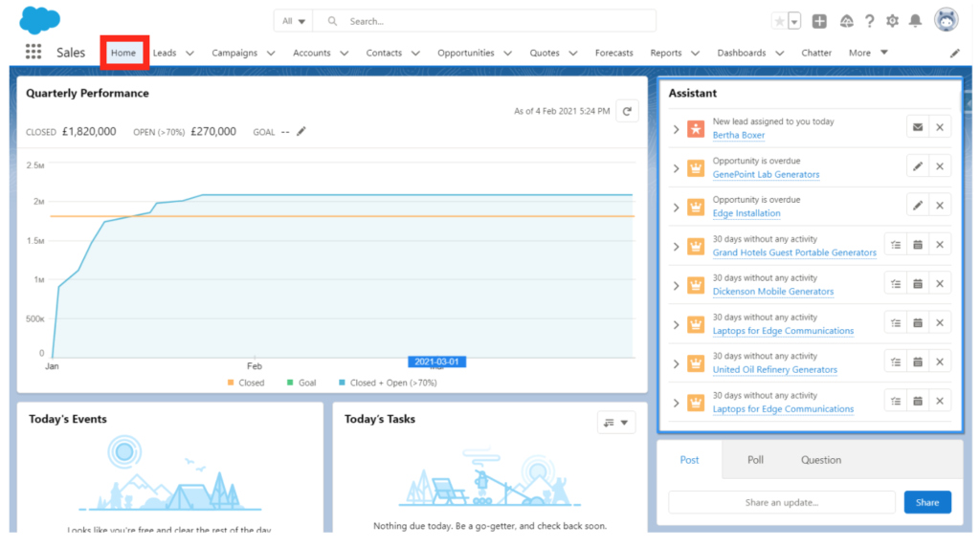Open the All search scope dropdown
This screenshot has width=980, height=547.
tap(293, 21)
